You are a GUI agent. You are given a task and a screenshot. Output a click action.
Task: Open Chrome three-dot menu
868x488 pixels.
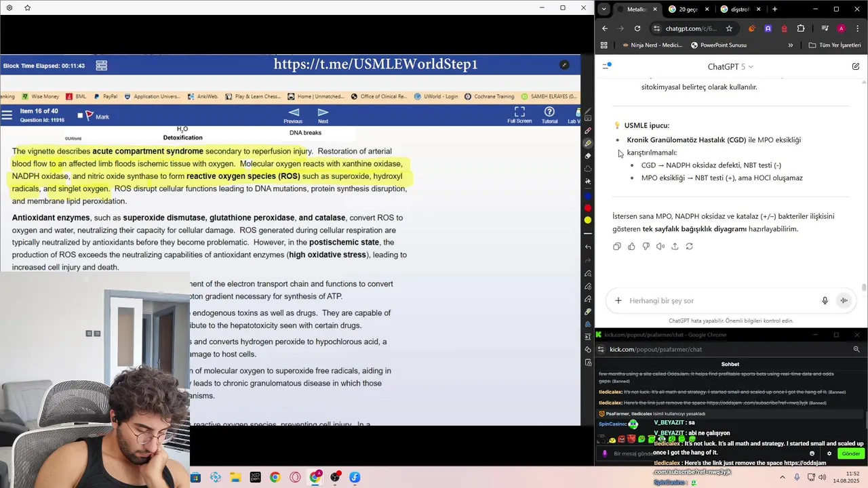(857, 28)
